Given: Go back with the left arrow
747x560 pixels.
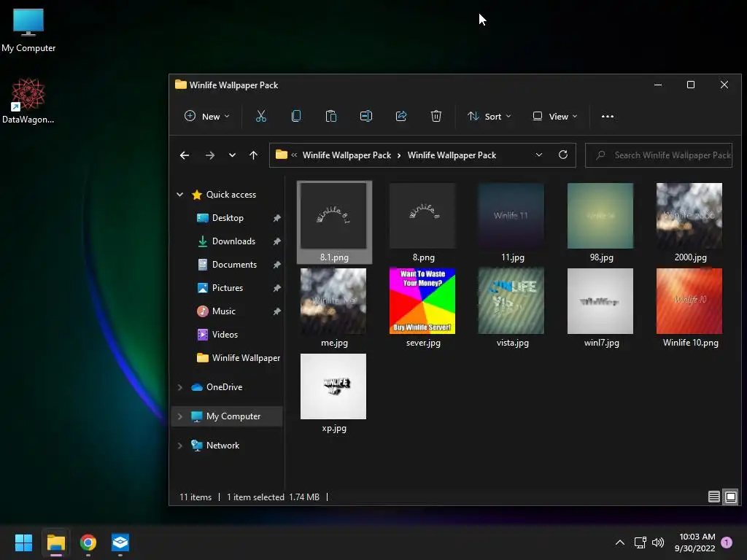Looking at the screenshot, I should pos(185,155).
